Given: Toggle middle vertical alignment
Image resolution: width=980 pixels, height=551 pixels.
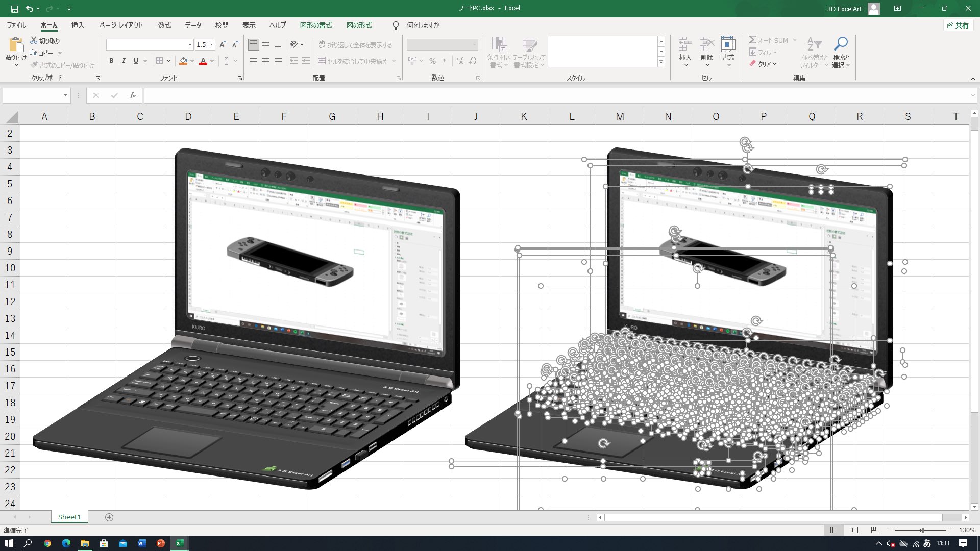Looking at the screenshot, I should (x=266, y=45).
